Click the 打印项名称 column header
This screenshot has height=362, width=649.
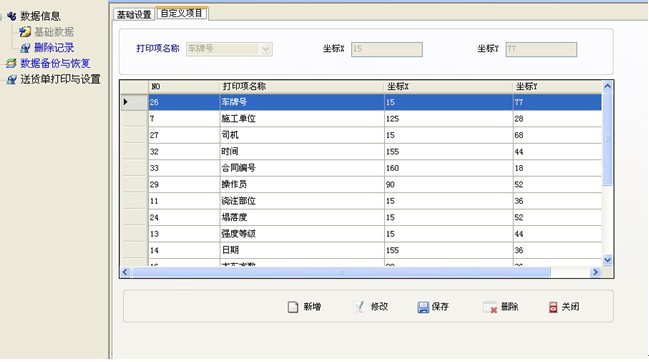pyautogui.click(x=302, y=86)
